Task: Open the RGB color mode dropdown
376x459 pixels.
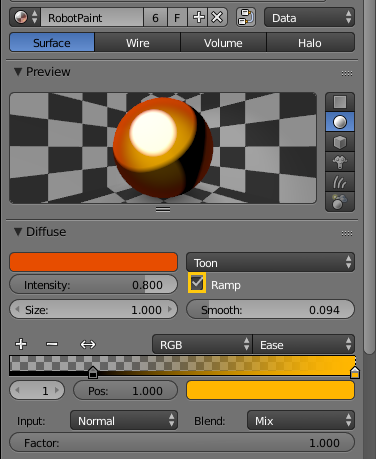Action: coord(202,344)
